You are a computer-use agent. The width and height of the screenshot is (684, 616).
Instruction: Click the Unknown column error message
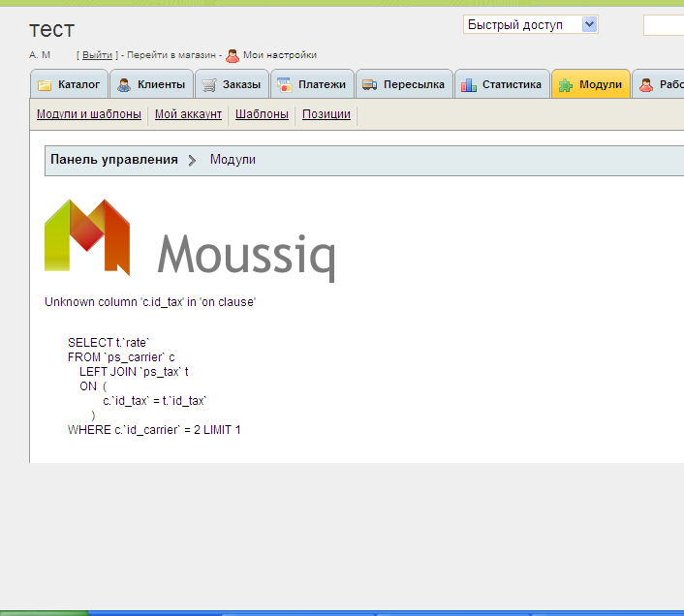tap(150, 302)
